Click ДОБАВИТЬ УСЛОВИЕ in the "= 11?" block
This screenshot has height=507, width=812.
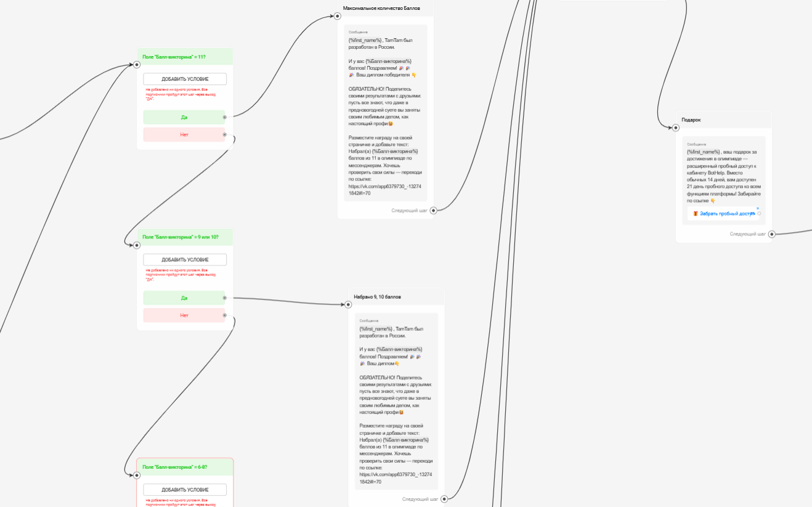[185, 79]
